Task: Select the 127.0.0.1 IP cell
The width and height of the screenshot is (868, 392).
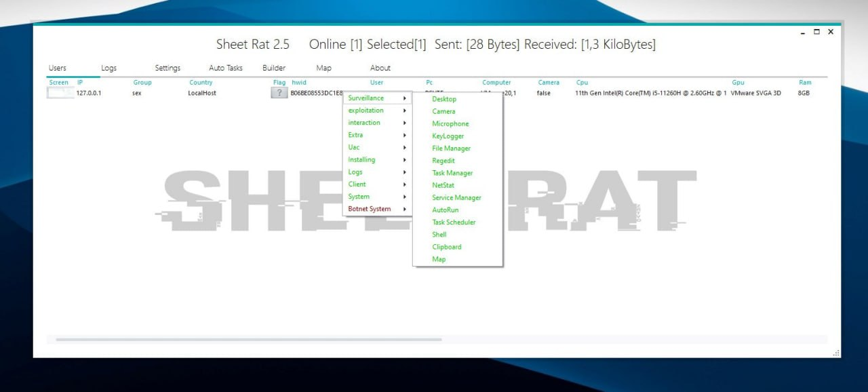Action: coord(89,93)
